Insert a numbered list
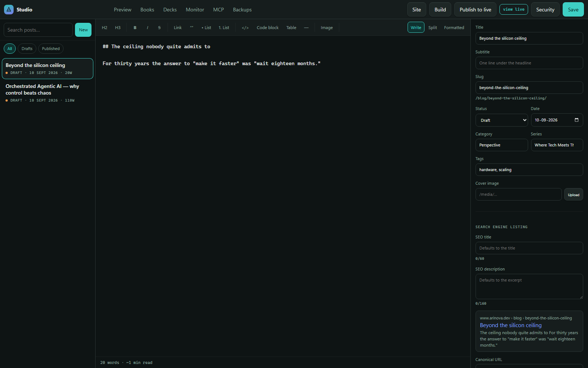The width and height of the screenshot is (588, 368). [224, 28]
